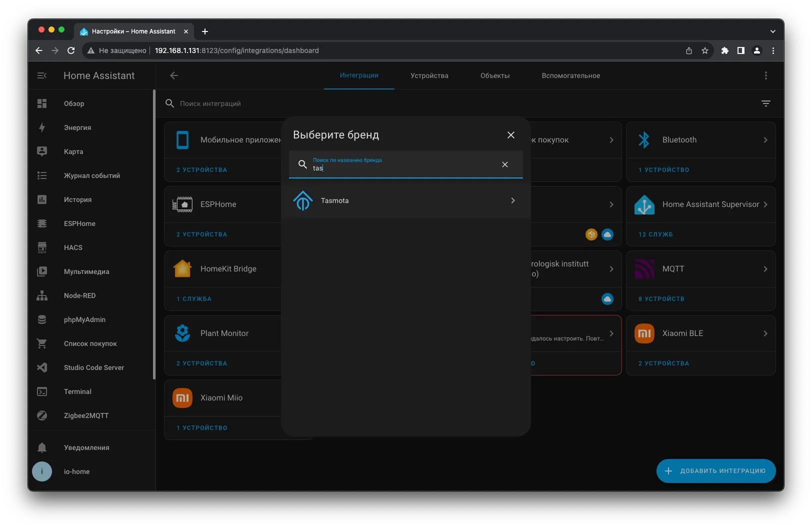Viewport: 812px width, 528px height.
Task: Reload the page in browser toolbar
Action: 71,50
